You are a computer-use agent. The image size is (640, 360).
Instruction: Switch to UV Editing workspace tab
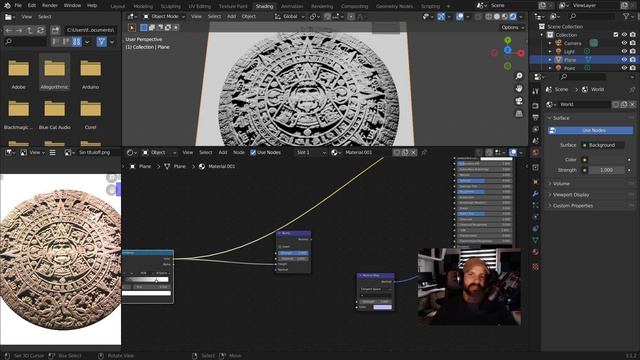click(x=200, y=6)
